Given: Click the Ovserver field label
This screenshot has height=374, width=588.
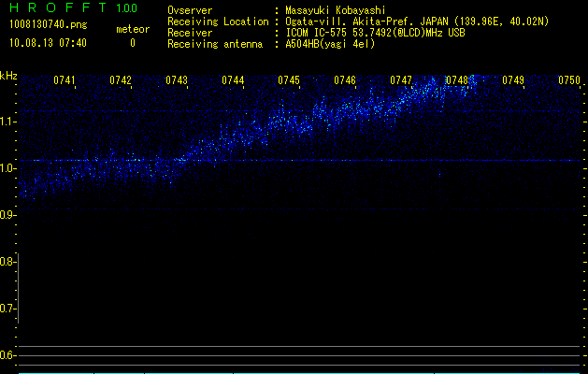Looking at the screenshot, I should pyautogui.click(x=190, y=10).
